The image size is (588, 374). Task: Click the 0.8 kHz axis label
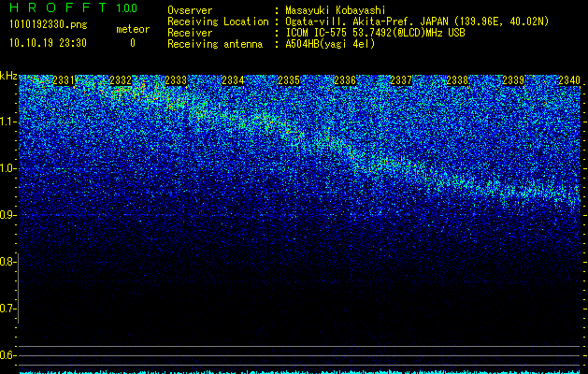coord(7,262)
